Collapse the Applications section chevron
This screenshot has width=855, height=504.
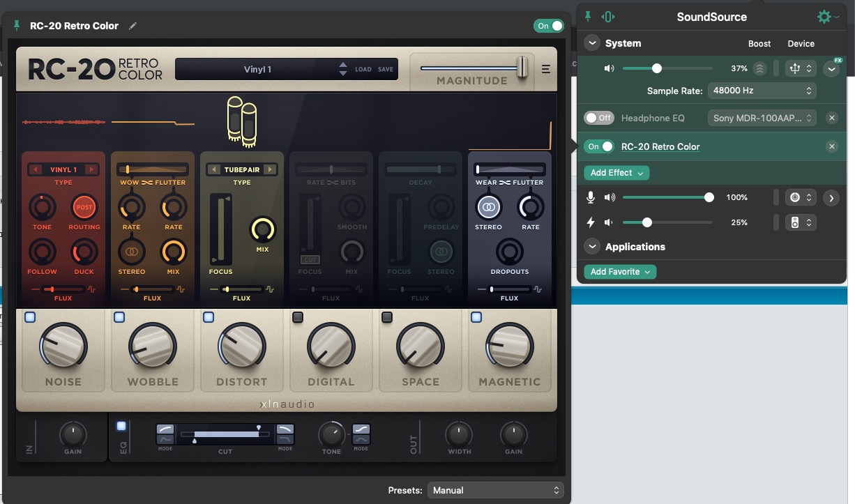tap(592, 247)
